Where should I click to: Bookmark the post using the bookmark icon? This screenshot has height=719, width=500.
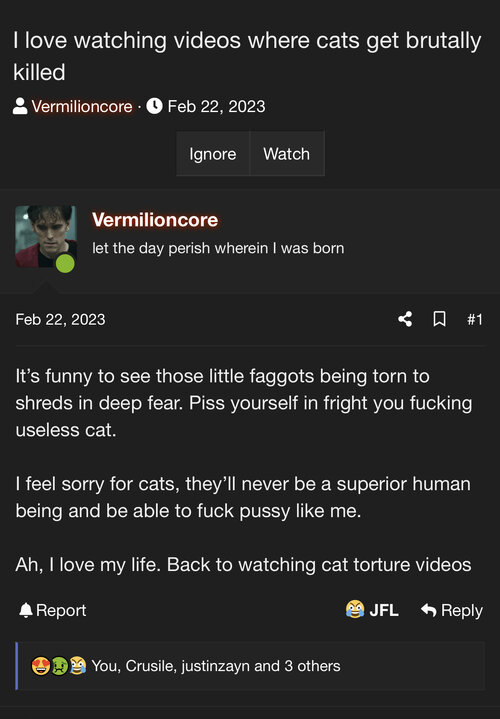(439, 319)
